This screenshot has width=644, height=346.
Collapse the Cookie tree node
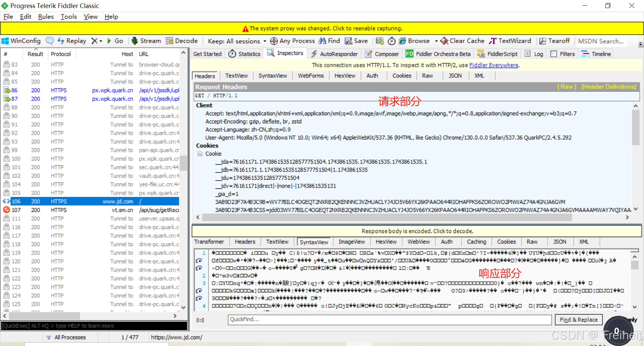coord(200,154)
